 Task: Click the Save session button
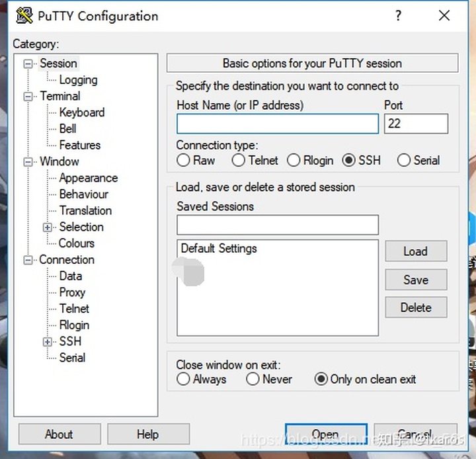[x=416, y=280]
